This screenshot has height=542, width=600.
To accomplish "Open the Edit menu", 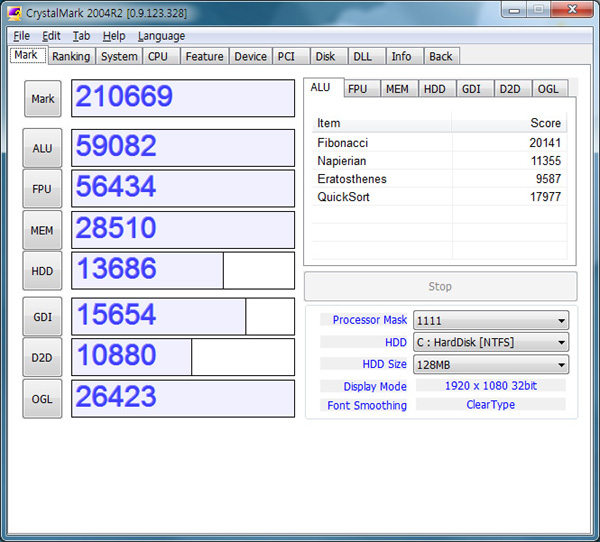I will [x=51, y=36].
